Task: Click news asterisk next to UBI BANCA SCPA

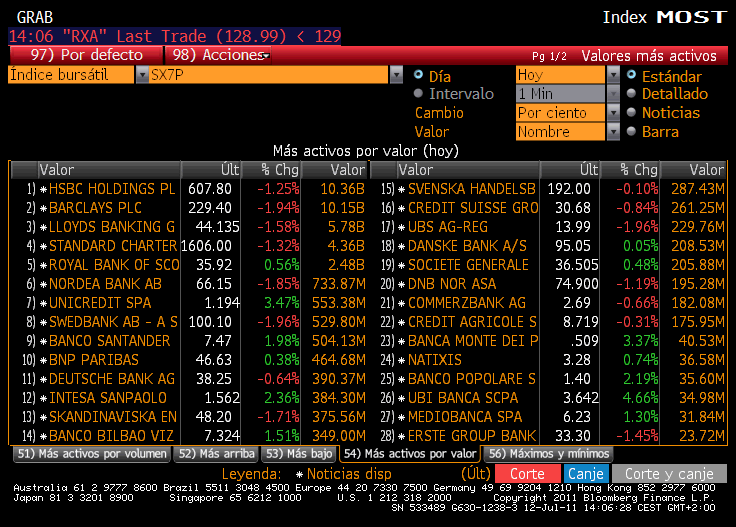Action: coord(402,398)
